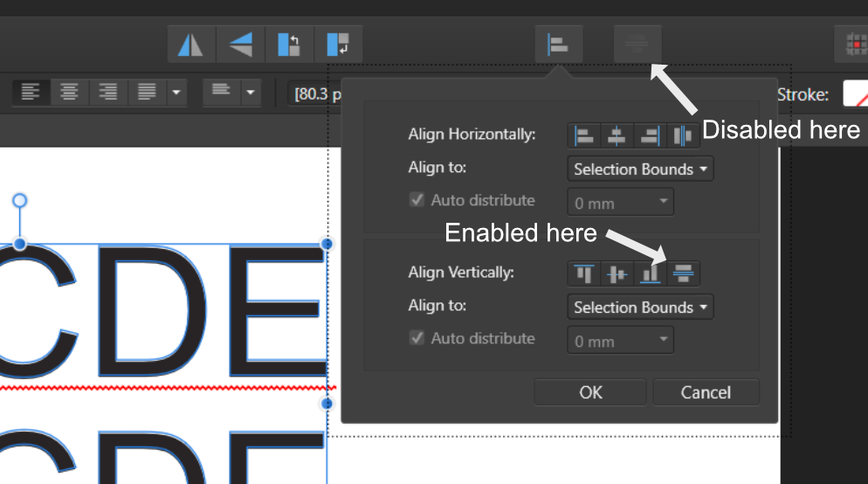
Task: Click the vertical text alignment icon
Action: [222, 92]
